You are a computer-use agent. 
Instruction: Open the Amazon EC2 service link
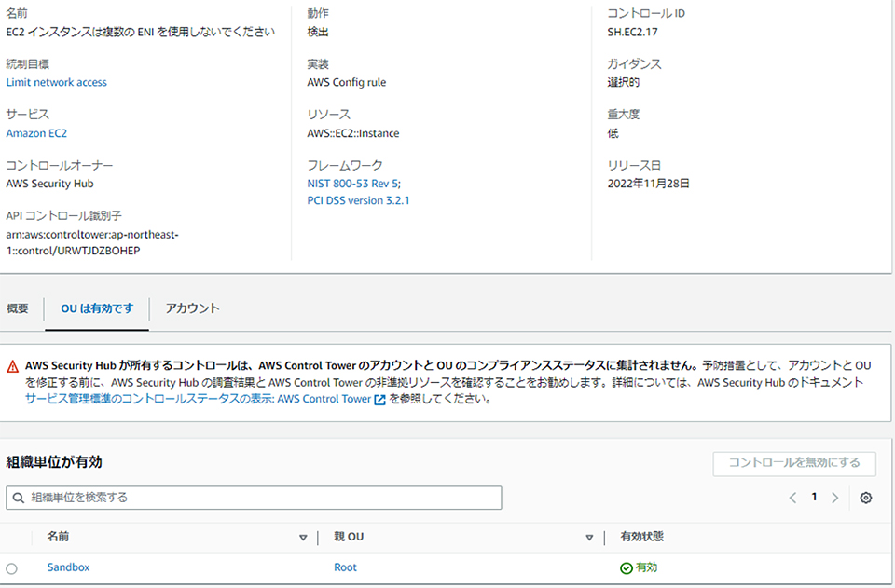tap(36, 133)
